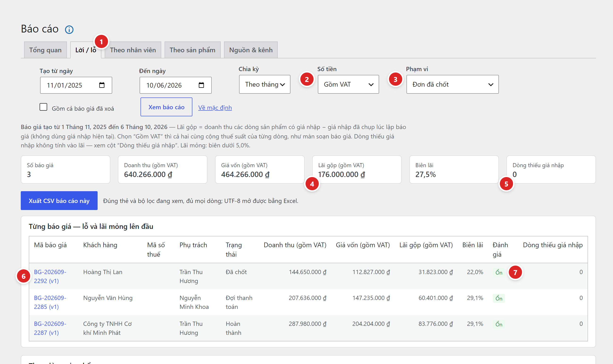Expand the Chia kỳ Theo tháng dropdown
613x364 pixels.
tap(265, 84)
